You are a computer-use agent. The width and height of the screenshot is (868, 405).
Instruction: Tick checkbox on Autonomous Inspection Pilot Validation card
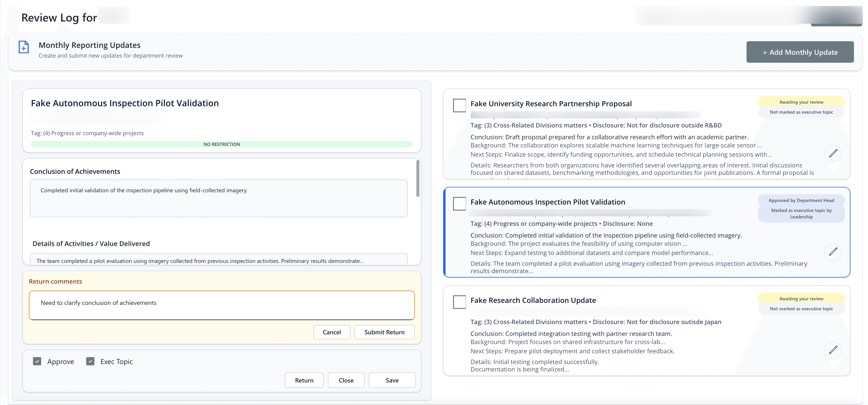pyautogui.click(x=459, y=204)
